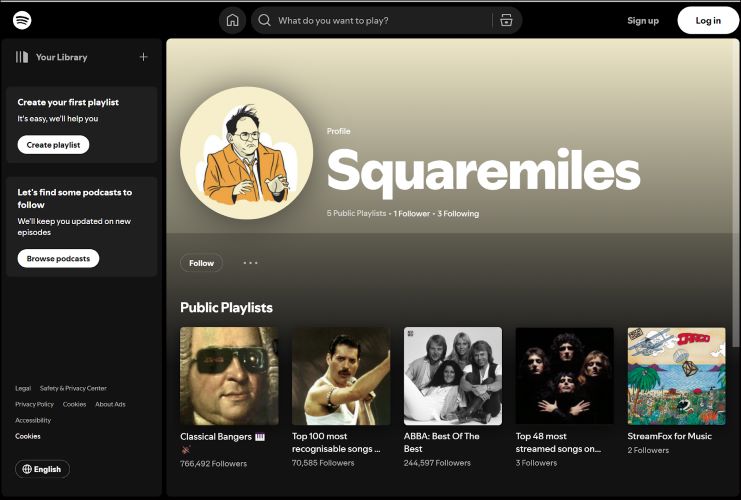Screen dimensions: 741x500
Task: Click the globe icon on language button
Action: [x=27, y=469]
